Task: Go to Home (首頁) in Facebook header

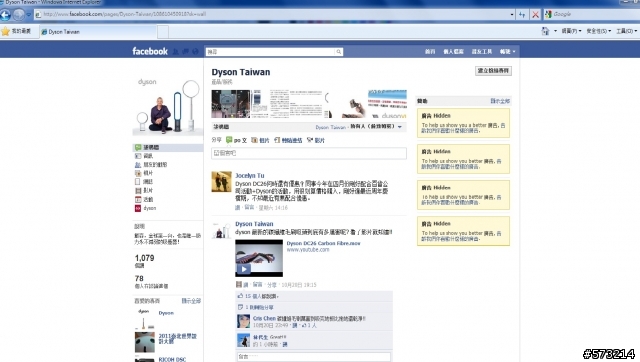Action: click(430, 51)
